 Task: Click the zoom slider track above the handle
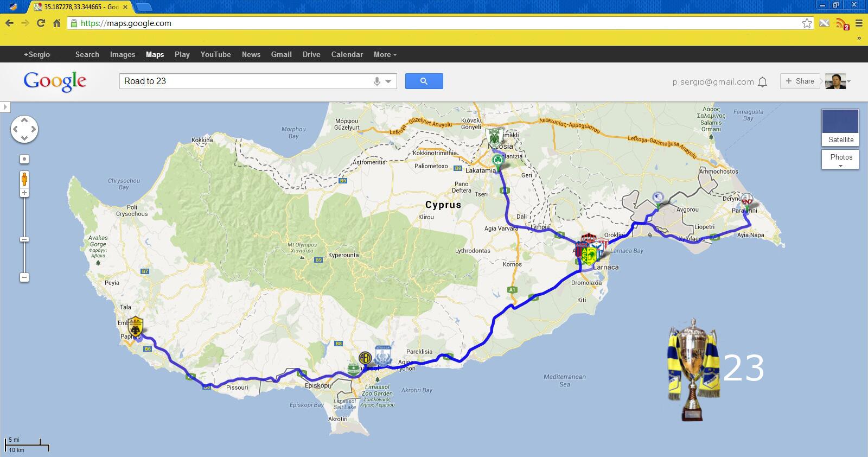click(x=24, y=217)
